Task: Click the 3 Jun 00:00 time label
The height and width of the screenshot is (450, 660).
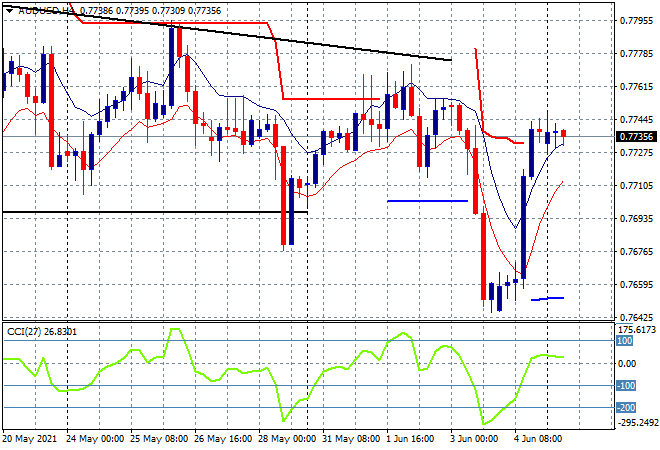Action: pos(474,439)
